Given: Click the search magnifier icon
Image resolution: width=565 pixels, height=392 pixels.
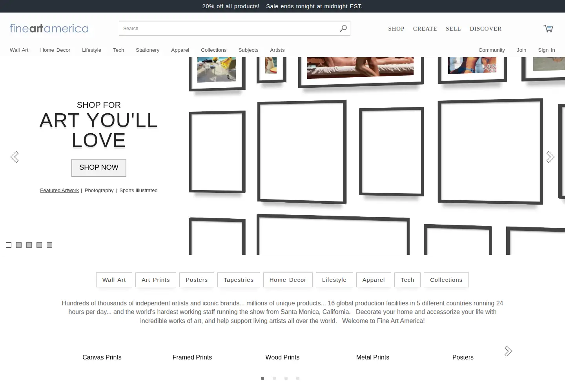Looking at the screenshot, I should [343, 29].
